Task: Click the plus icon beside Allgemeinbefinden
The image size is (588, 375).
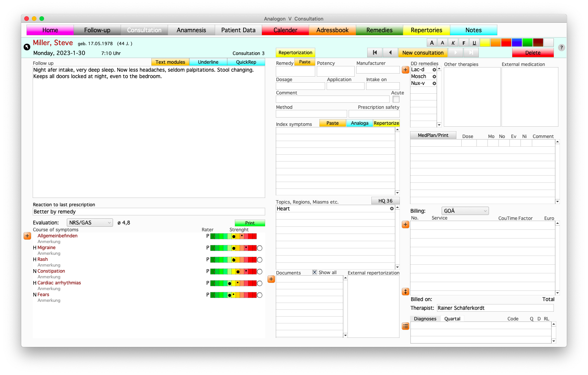Action: [27, 236]
